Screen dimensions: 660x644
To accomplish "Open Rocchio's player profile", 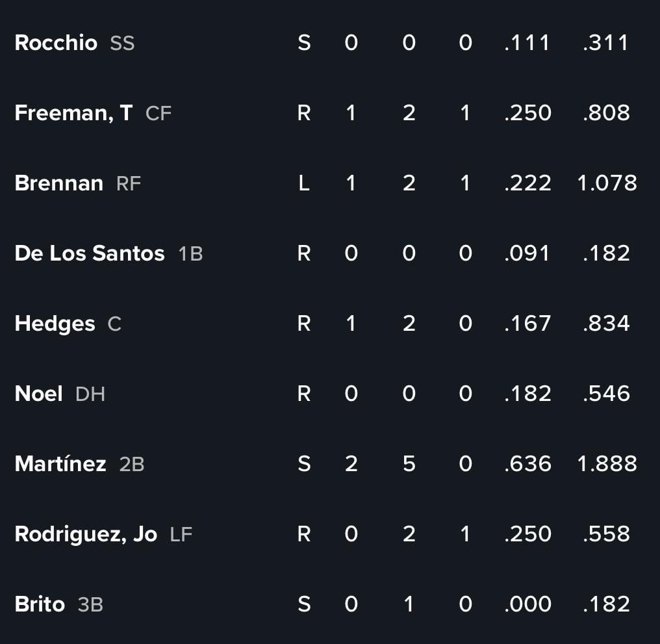I will coord(56,42).
